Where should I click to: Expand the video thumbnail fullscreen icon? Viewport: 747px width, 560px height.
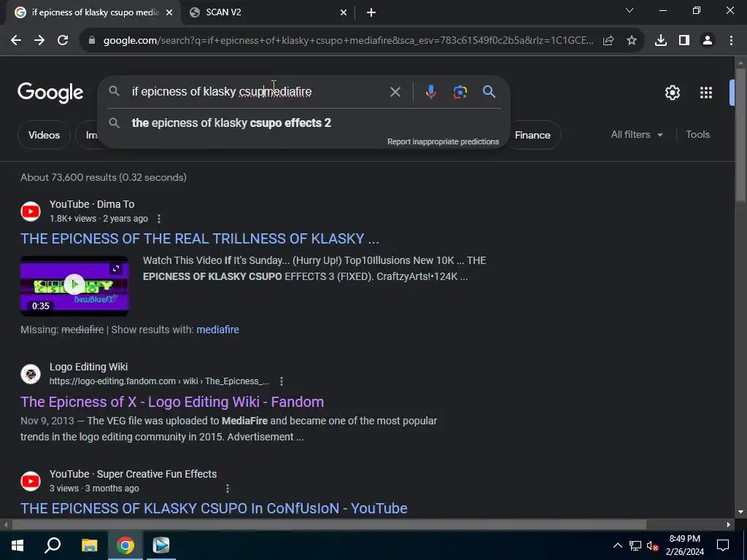click(x=116, y=269)
